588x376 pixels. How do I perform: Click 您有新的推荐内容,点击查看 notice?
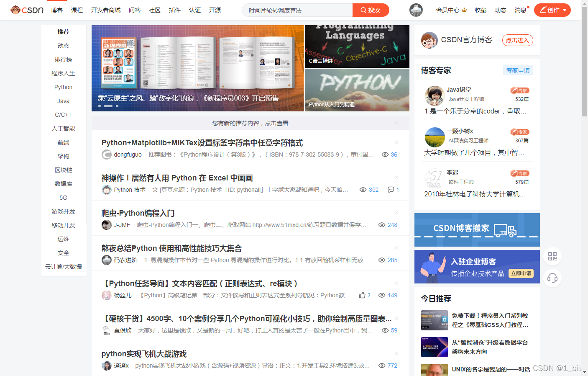pyautogui.click(x=250, y=123)
